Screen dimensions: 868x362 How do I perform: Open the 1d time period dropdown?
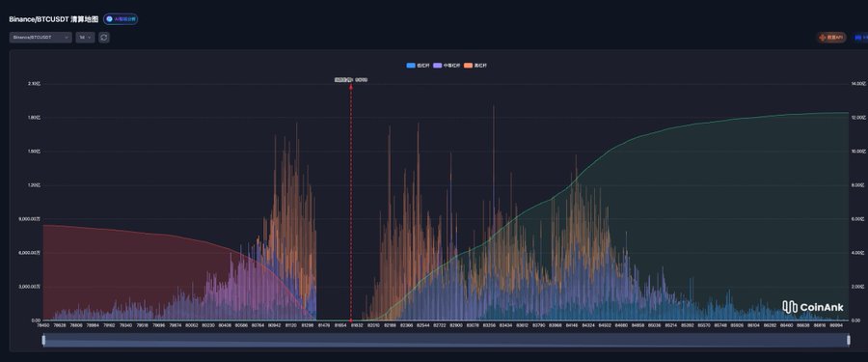click(x=85, y=37)
